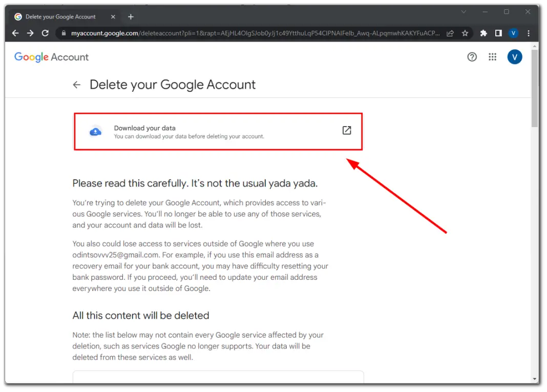Click the cloud download icon on the card
Image resolution: width=547 pixels, height=392 pixels.
[x=95, y=131]
